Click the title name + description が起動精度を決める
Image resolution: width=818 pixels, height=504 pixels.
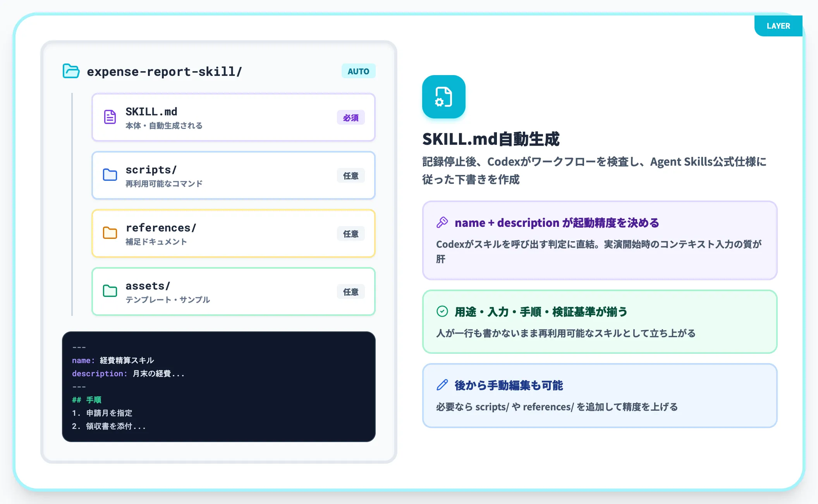point(557,223)
